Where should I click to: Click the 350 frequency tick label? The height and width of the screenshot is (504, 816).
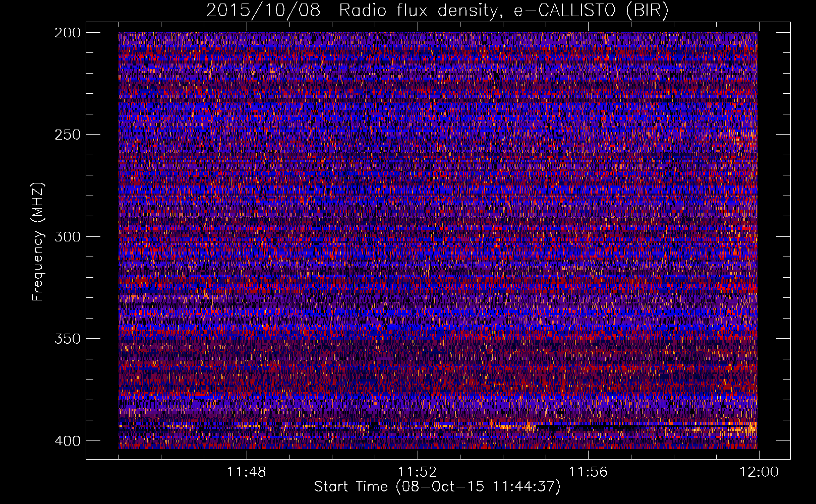click(67, 338)
